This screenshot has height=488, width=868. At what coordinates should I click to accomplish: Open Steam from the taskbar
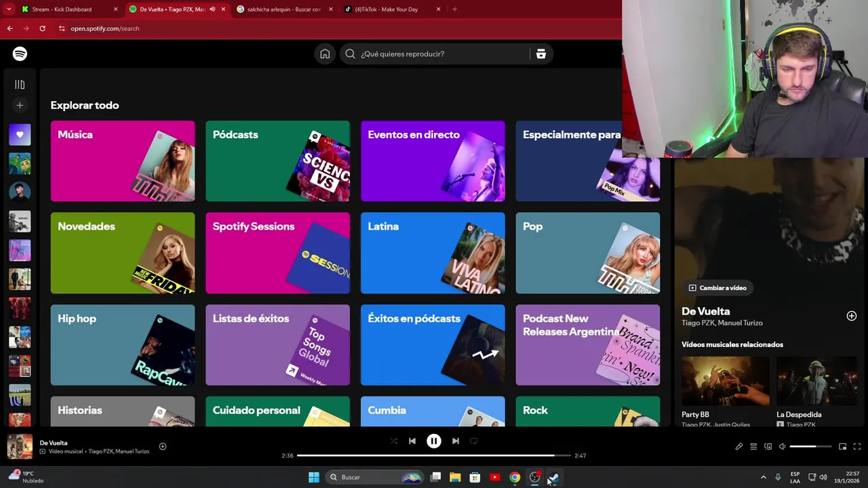coord(553,477)
